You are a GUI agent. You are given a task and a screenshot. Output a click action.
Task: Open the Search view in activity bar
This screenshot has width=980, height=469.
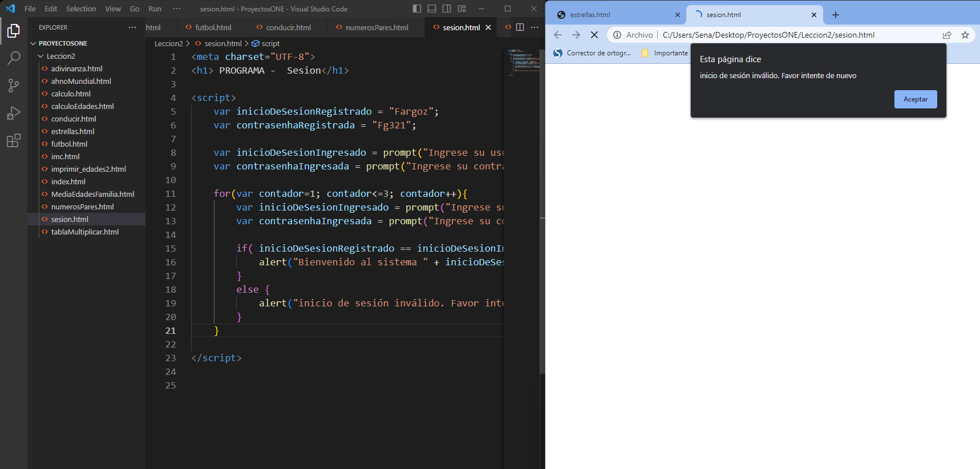14,58
